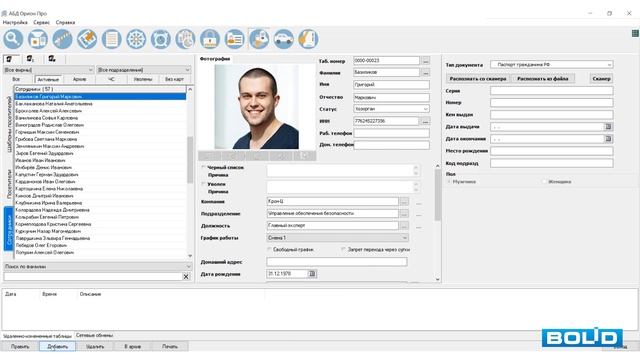Click the car toolbar icon
The image size is (640, 360).
click(x=283, y=39)
